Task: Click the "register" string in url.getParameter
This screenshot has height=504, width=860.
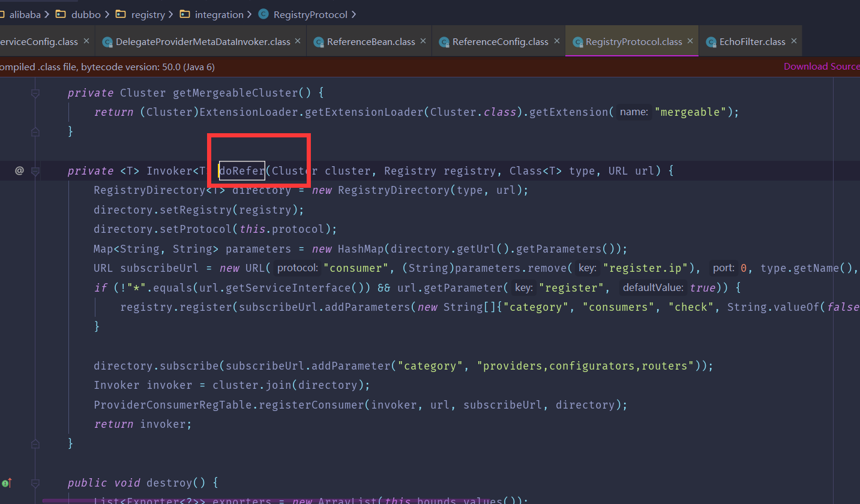Action: [x=571, y=288]
